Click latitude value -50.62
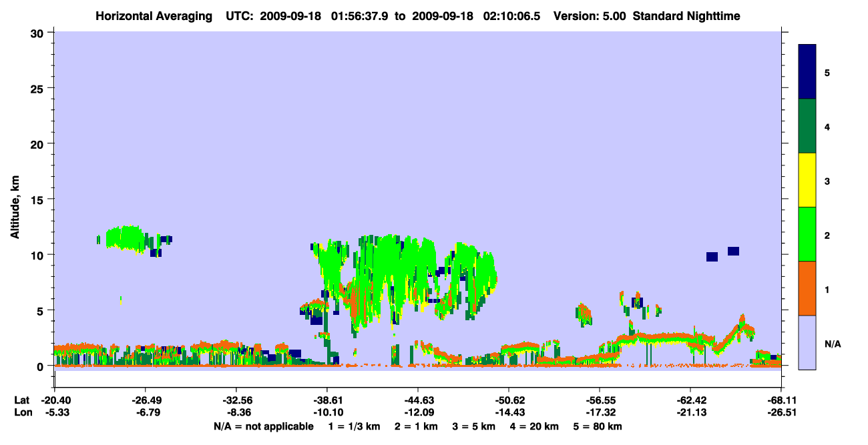868x445 pixels. pyautogui.click(x=508, y=400)
